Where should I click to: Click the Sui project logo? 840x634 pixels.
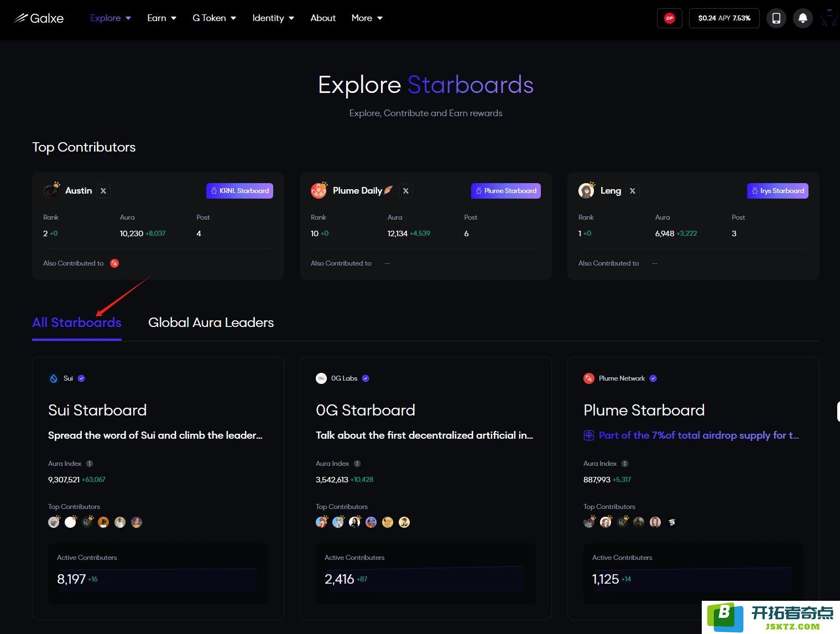pyautogui.click(x=54, y=378)
